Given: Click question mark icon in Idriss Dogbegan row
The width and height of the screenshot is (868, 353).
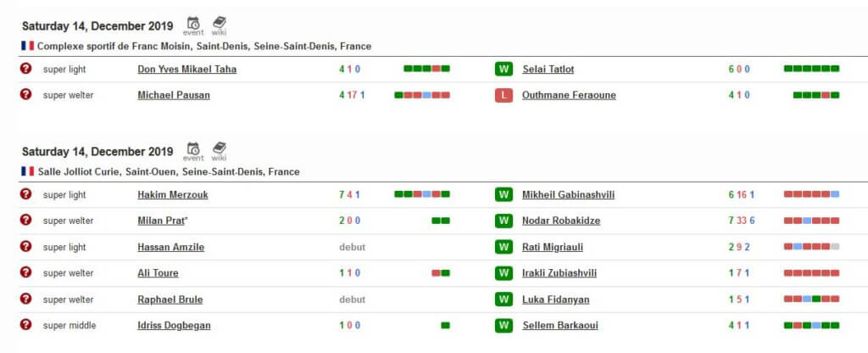Looking at the screenshot, I should pos(25,325).
